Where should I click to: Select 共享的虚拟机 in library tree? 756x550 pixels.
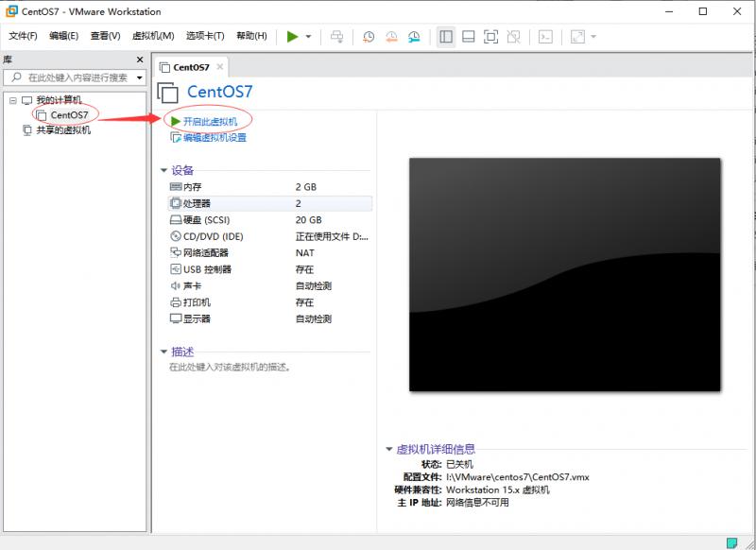click(63, 130)
